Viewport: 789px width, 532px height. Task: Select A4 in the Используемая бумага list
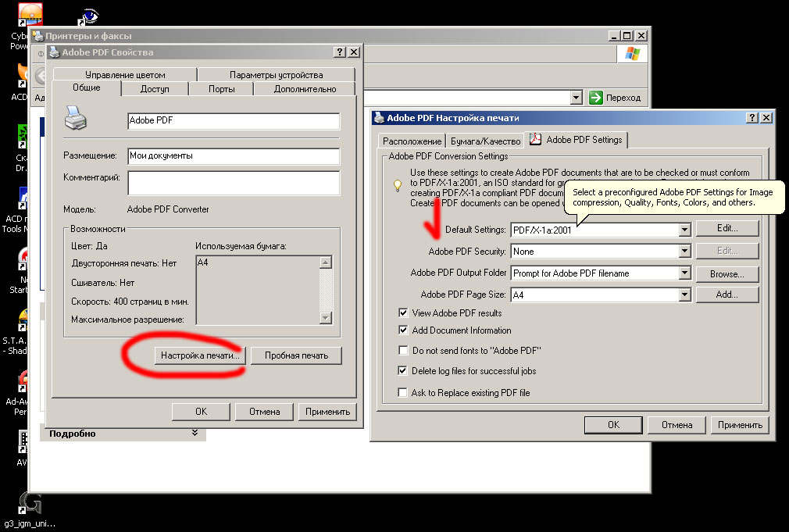tap(203, 262)
